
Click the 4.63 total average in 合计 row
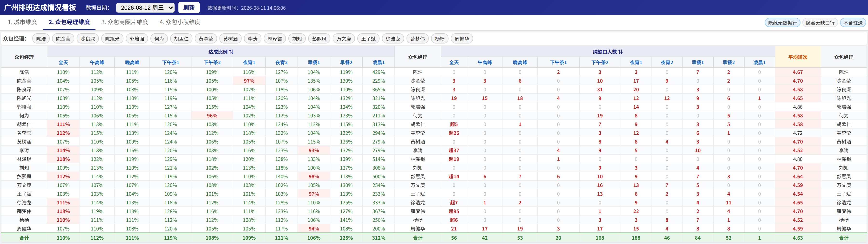798,238
